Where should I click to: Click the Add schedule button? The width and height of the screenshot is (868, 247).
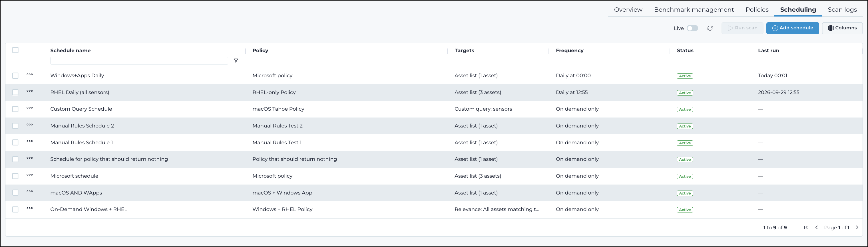coord(793,28)
